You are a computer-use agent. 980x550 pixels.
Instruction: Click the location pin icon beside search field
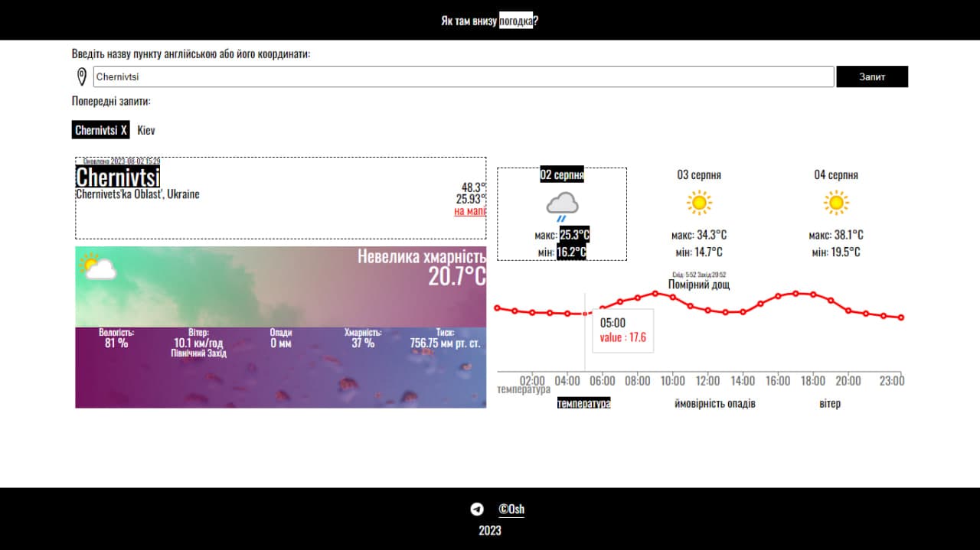(x=82, y=76)
